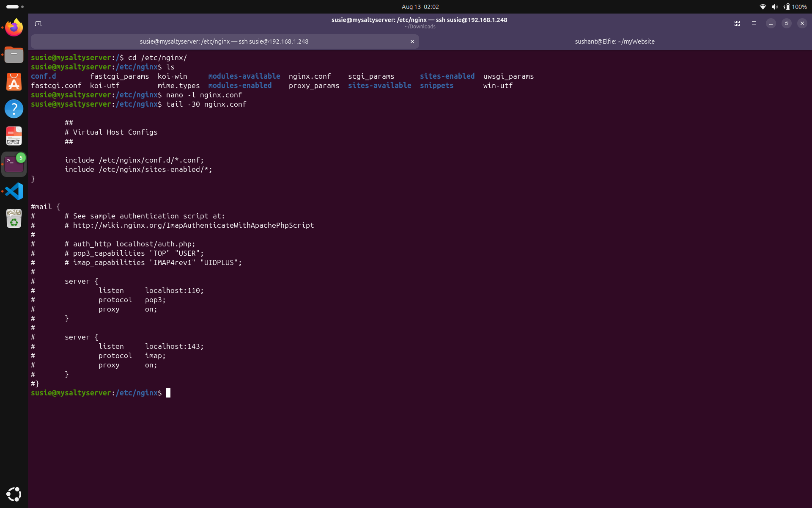Open the Help app icon
This screenshot has width=812, height=508.
[x=14, y=109]
